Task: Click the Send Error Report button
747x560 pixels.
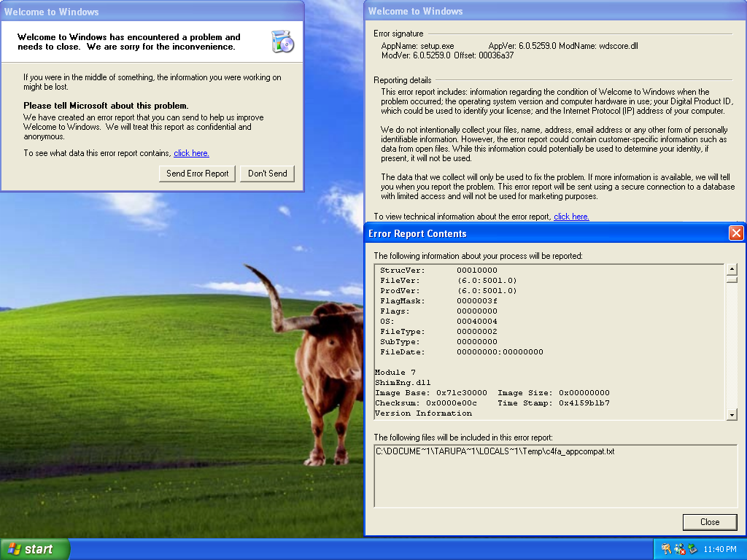Action: pyautogui.click(x=197, y=174)
